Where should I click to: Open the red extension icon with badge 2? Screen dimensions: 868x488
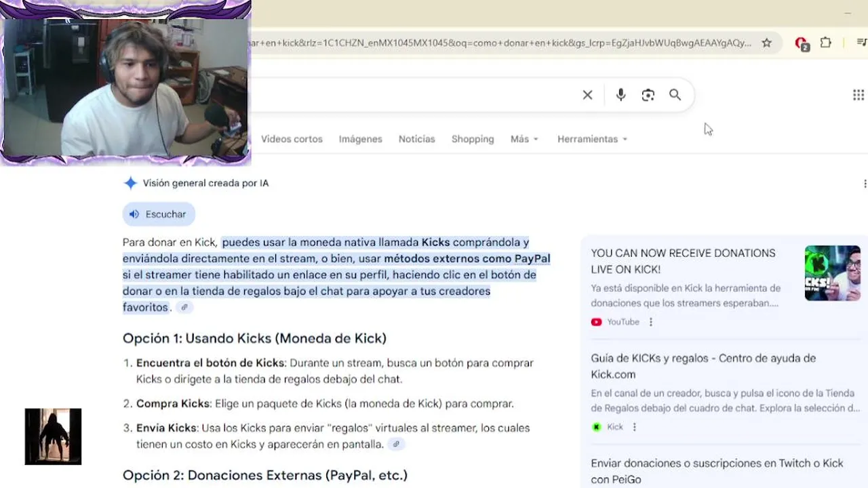point(802,43)
